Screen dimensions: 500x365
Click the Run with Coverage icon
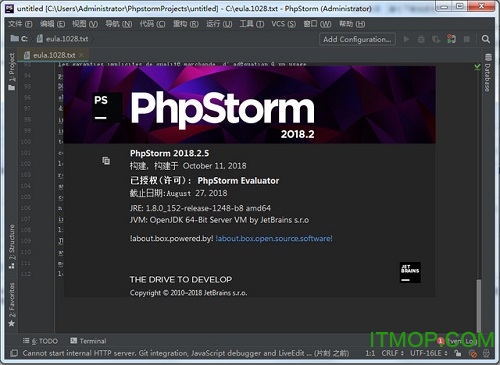coord(436,39)
